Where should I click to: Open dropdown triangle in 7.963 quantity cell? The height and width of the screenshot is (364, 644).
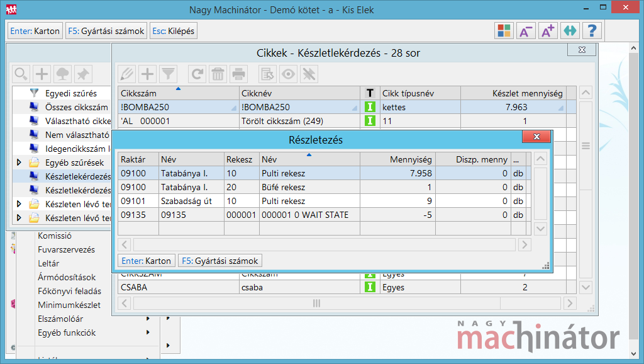(560, 108)
